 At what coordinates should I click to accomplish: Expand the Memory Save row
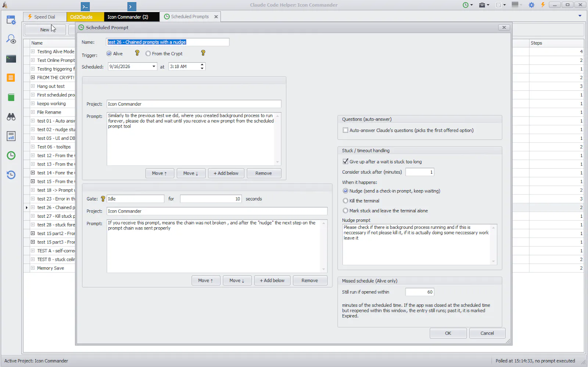[x=33, y=268]
